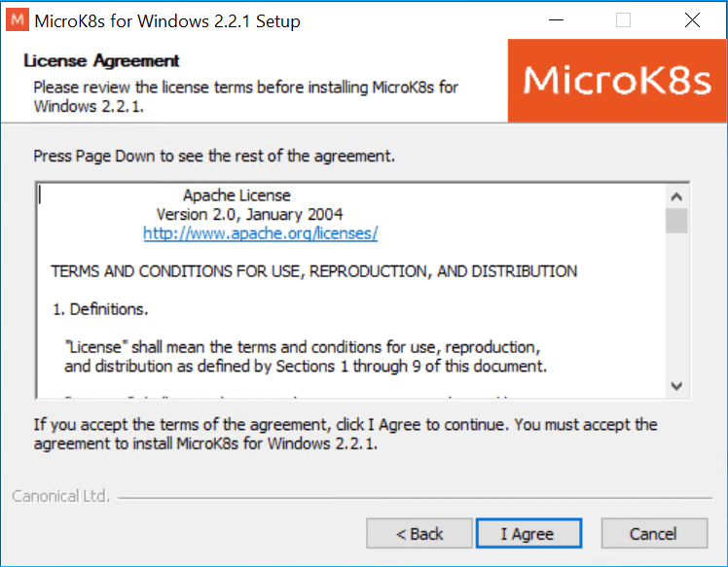
Task: Click the License Agreement header title
Action: tap(101, 60)
